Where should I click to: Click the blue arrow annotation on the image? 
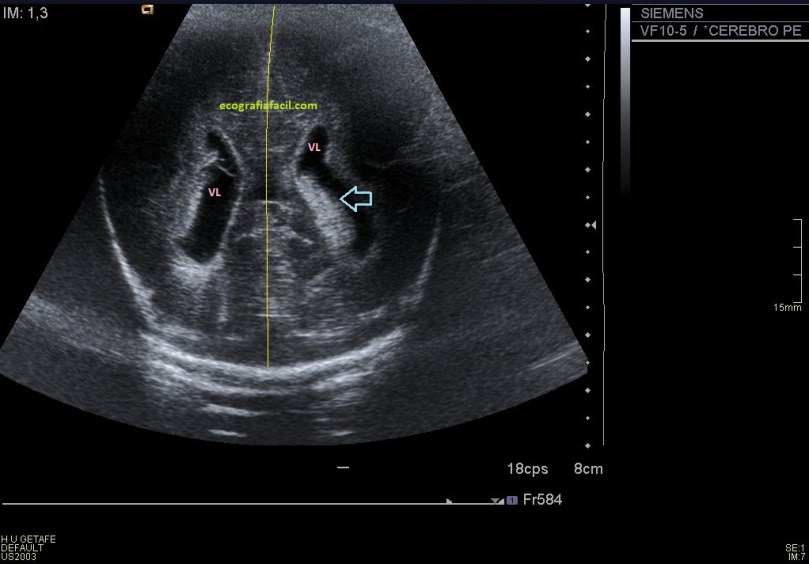coord(355,199)
